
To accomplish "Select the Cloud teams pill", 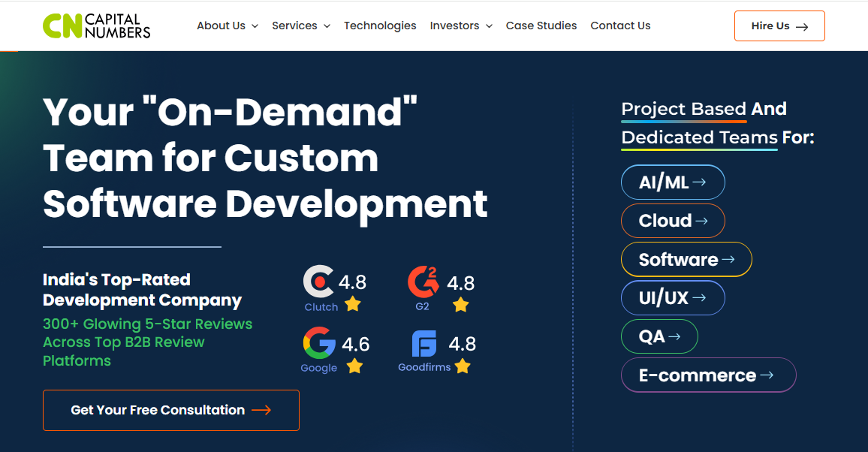I will [x=673, y=221].
